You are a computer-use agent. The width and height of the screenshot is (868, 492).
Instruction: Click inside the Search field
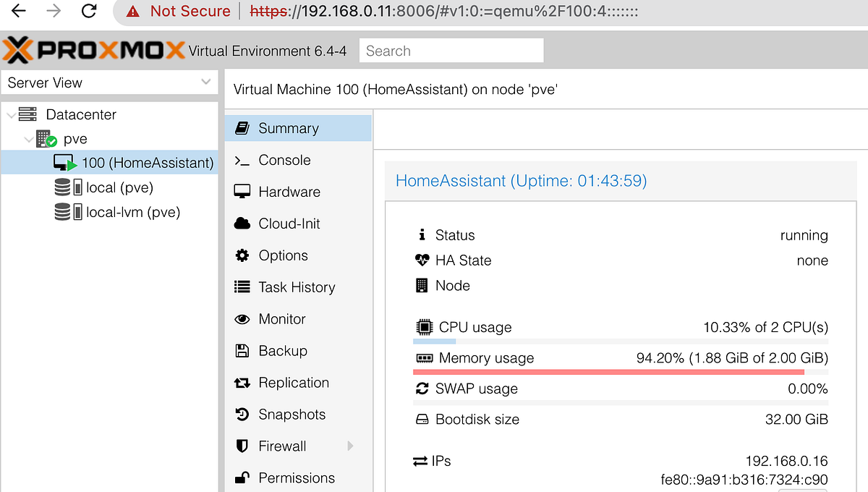tap(451, 50)
